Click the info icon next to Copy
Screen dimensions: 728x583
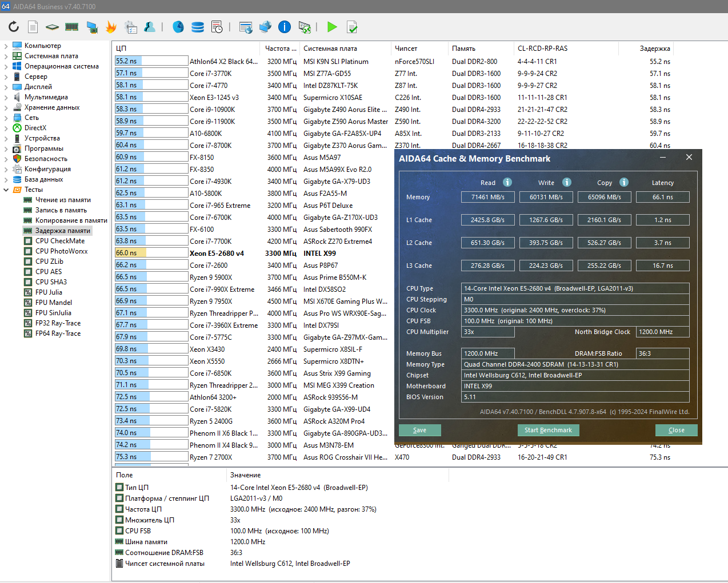click(624, 182)
